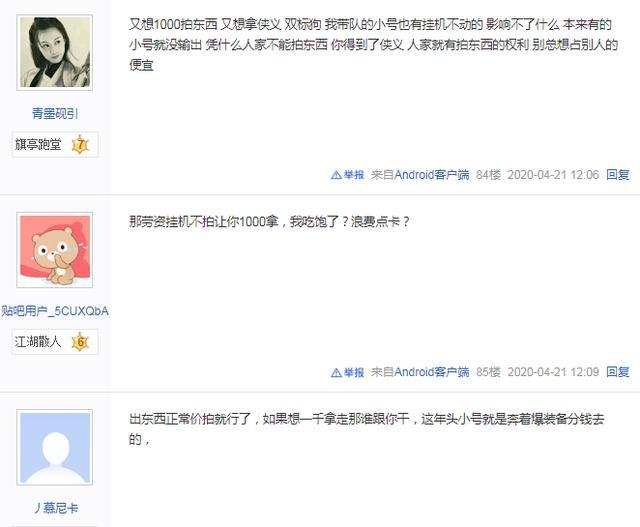Image resolution: width=640 pixels, height=527 pixels.
Task: Open the default silhouette avatar
Action: tap(55, 447)
